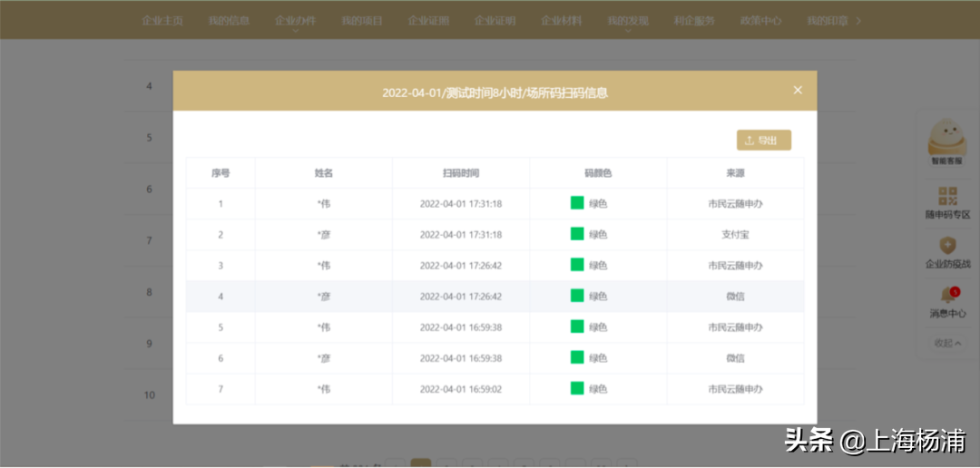Expand 我的发现 dropdown menu

(628, 23)
